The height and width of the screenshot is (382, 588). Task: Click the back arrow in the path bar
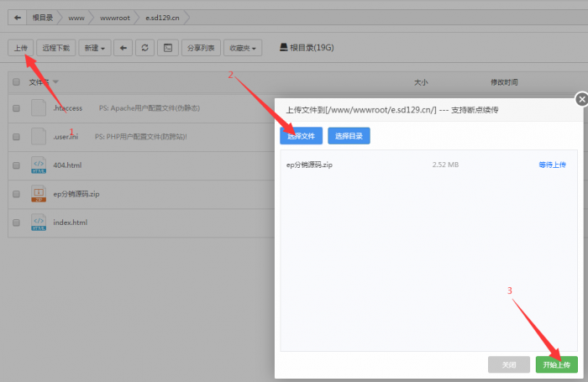(18, 17)
